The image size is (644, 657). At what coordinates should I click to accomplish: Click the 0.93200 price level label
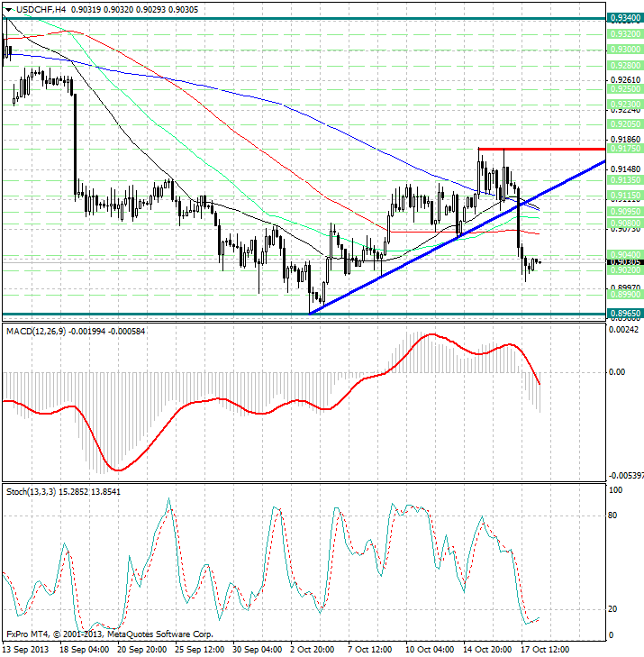tap(625, 34)
